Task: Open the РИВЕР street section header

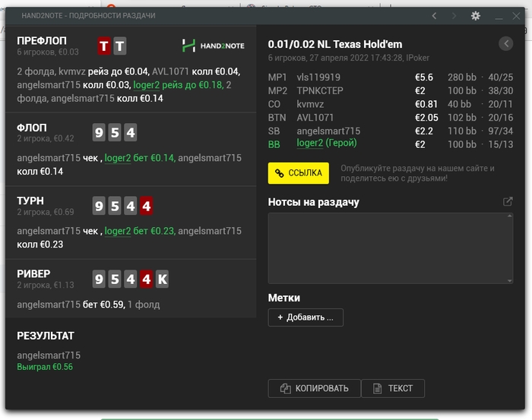Action: (33, 273)
